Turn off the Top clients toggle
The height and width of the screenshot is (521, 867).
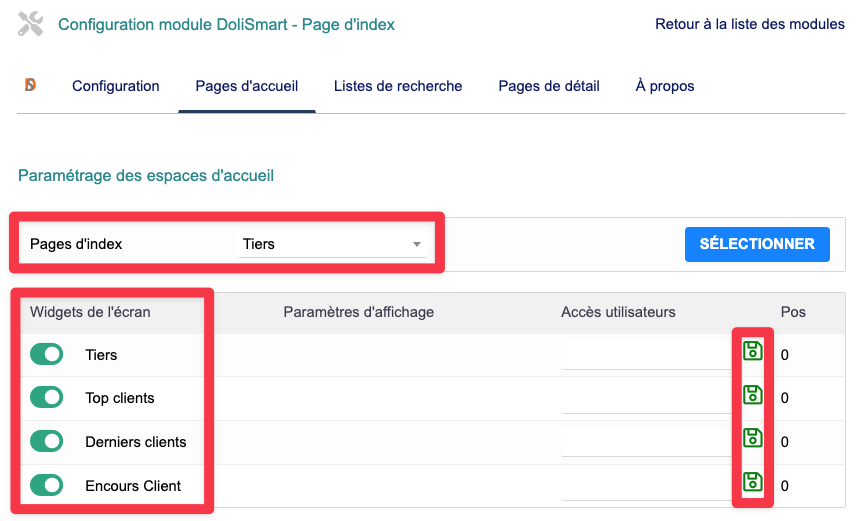click(47, 398)
